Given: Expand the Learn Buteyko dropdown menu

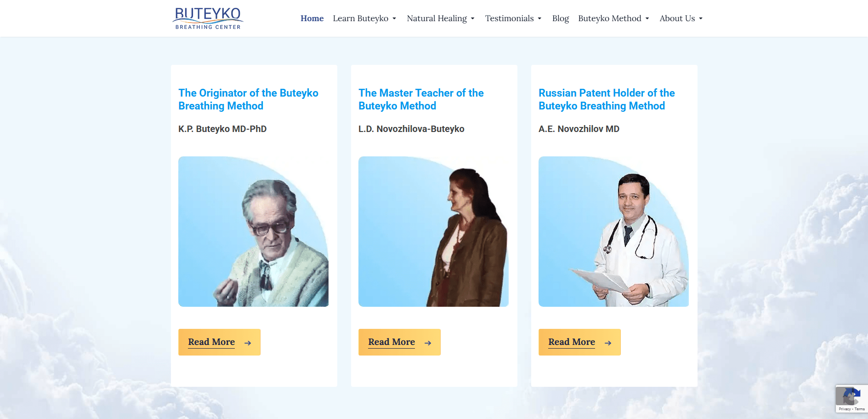Looking at the screenshot, I should pyautogui.click(x=364, y=18).
